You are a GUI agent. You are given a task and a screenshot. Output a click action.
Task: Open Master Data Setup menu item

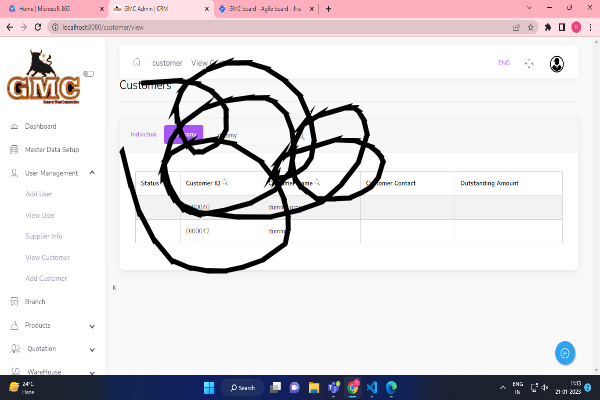tap(51, 150)
